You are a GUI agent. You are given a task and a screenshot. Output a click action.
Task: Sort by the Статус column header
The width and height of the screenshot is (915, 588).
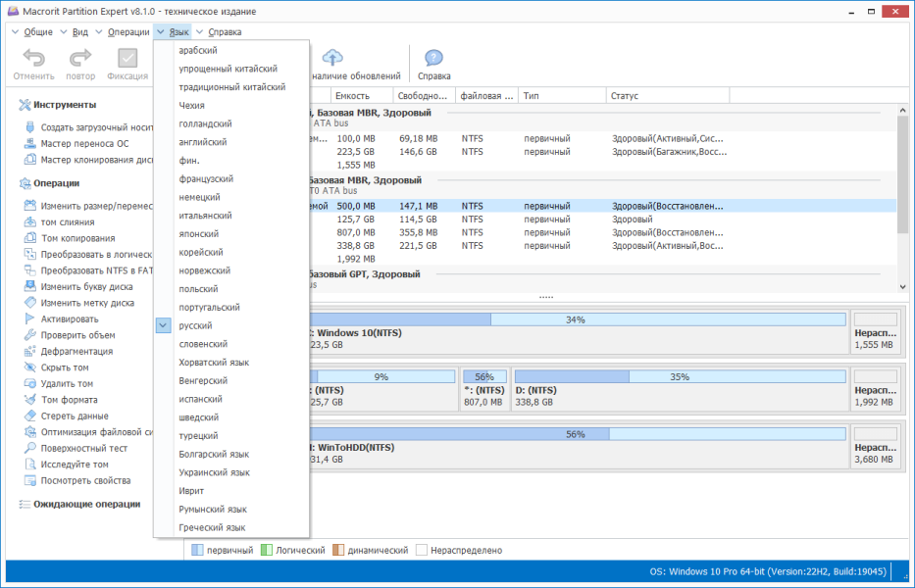(x=668, y=96)
